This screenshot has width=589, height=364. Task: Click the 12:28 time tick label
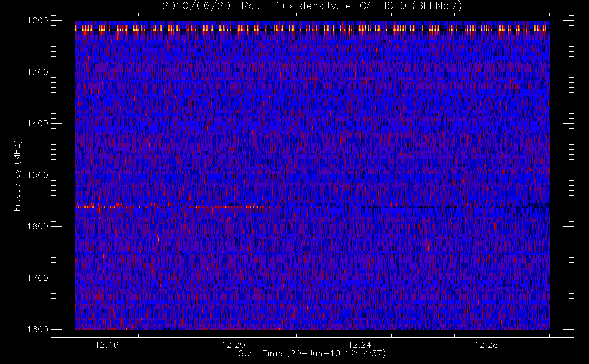486,345
